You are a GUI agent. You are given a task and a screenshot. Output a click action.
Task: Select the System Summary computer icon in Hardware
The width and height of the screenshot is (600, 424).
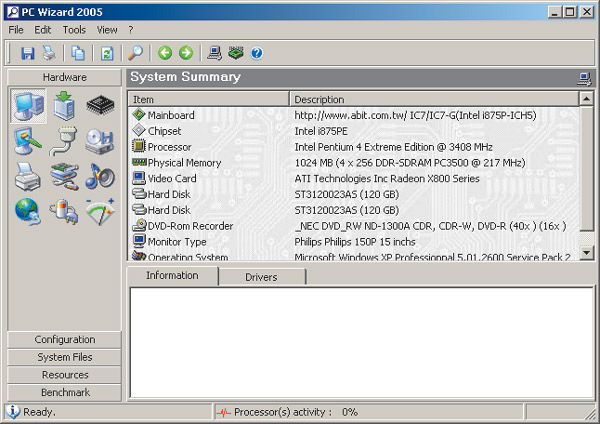pyautogui.click(x=28, y=106)
